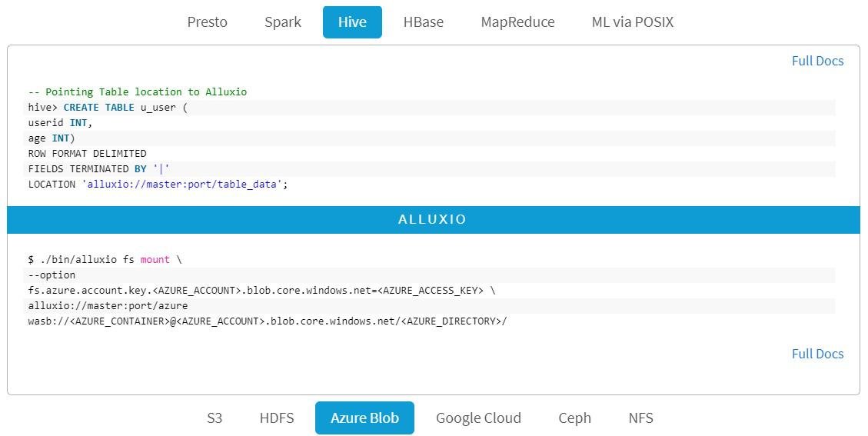Select the active Hive tab
Viewport: 868px width, 436px height.
(352, 22)
